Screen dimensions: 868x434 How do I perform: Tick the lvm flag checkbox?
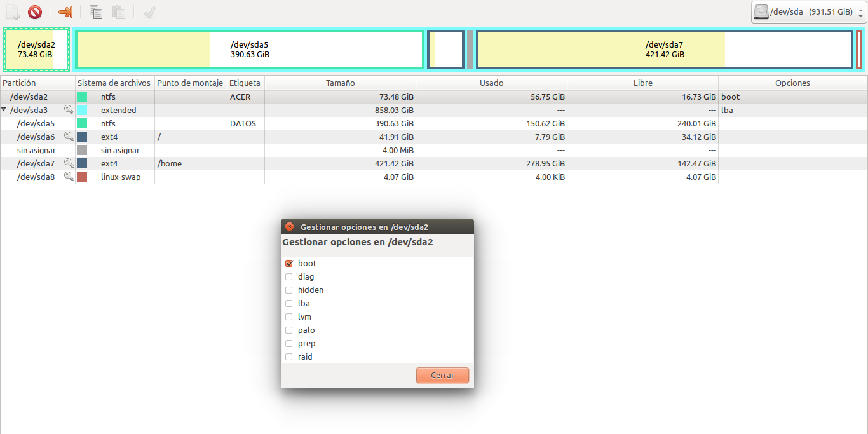point(289,316)
